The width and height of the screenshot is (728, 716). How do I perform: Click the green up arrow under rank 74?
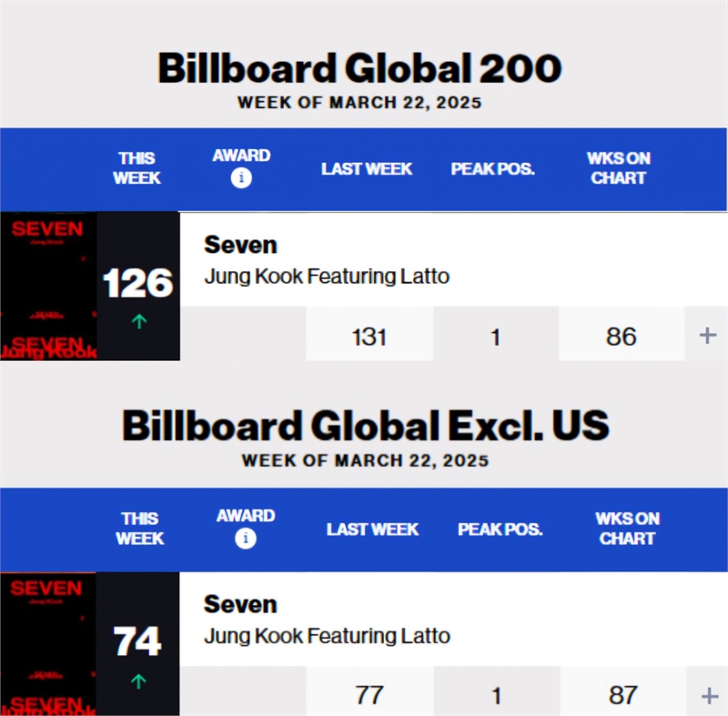coord(138,679)
